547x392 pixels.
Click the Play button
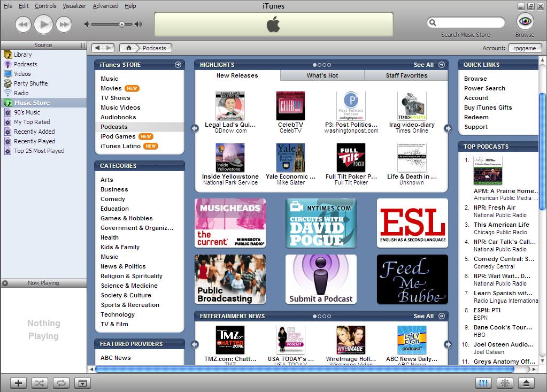(44, 24)
